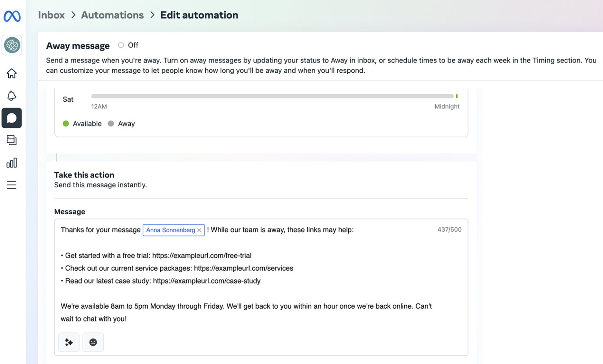This screenshot has height=364, width=603.
Task: Select the green segment on Saturday's schedule
Action: tap(456, 96)
